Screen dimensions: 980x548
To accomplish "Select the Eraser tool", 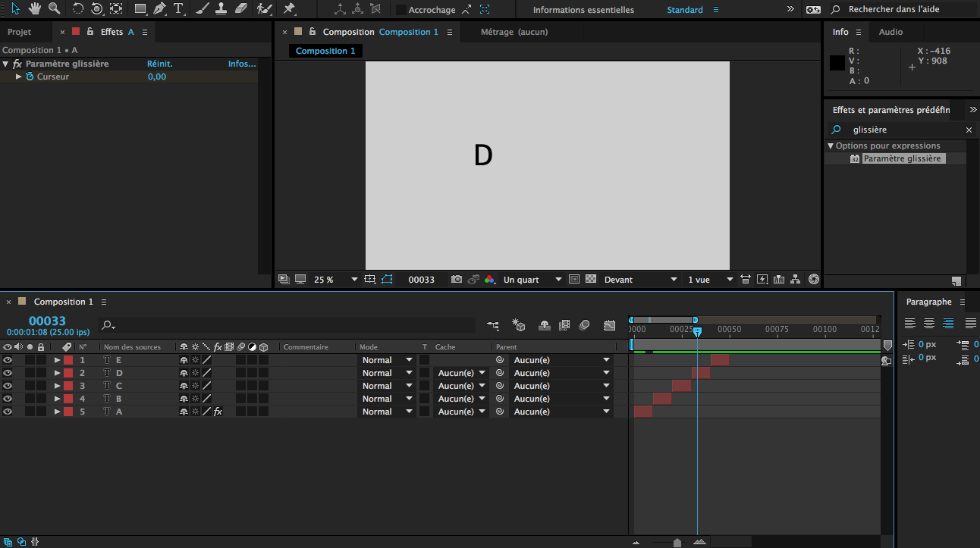I will 240,9.
